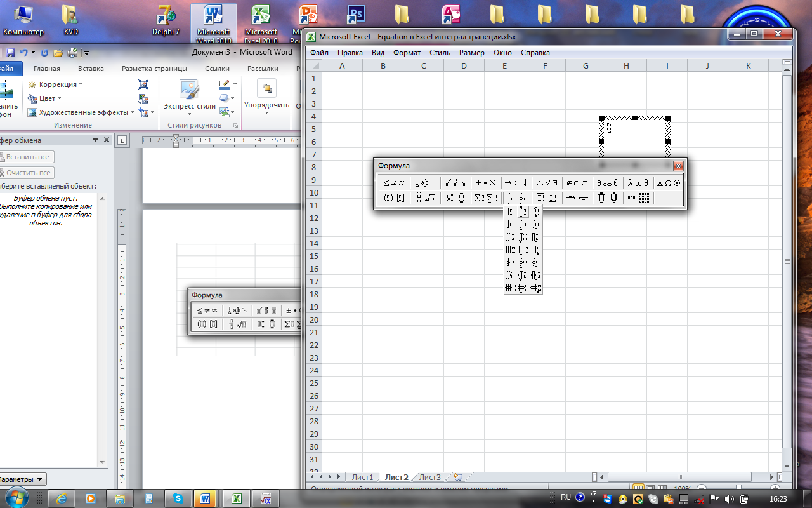The image size is (812, 508).
Task: Open products and set theory templates palette
Action: click(607, 198)
